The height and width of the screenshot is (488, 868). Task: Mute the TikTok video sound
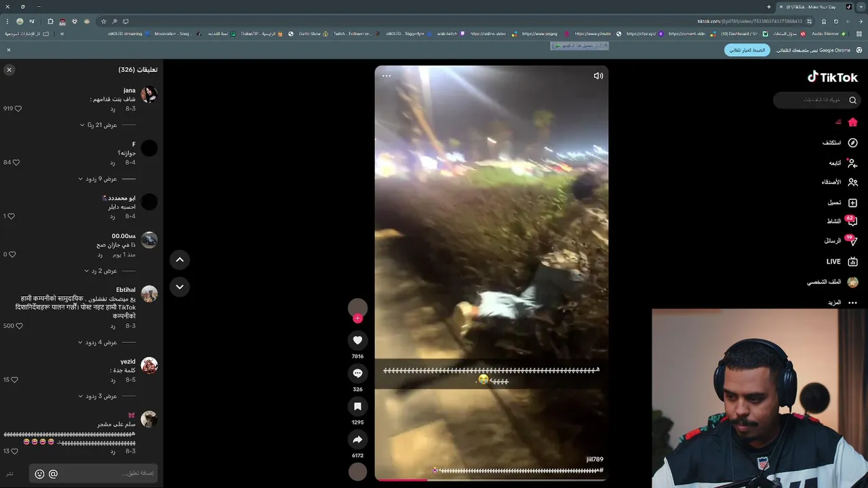(598, 76)
